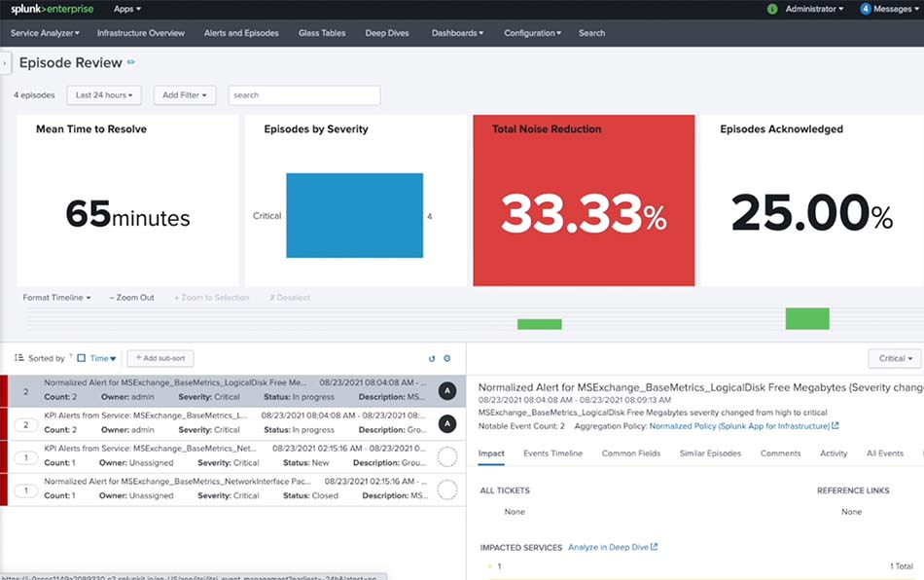
Task: Toggle the checkbox next to Time sort
Action: [x=82, y=359]
